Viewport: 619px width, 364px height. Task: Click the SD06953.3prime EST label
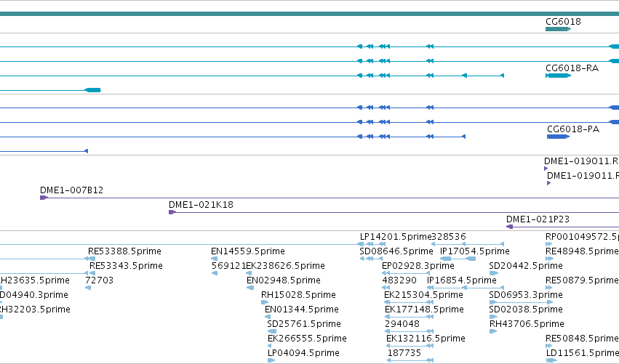[526, 295]
